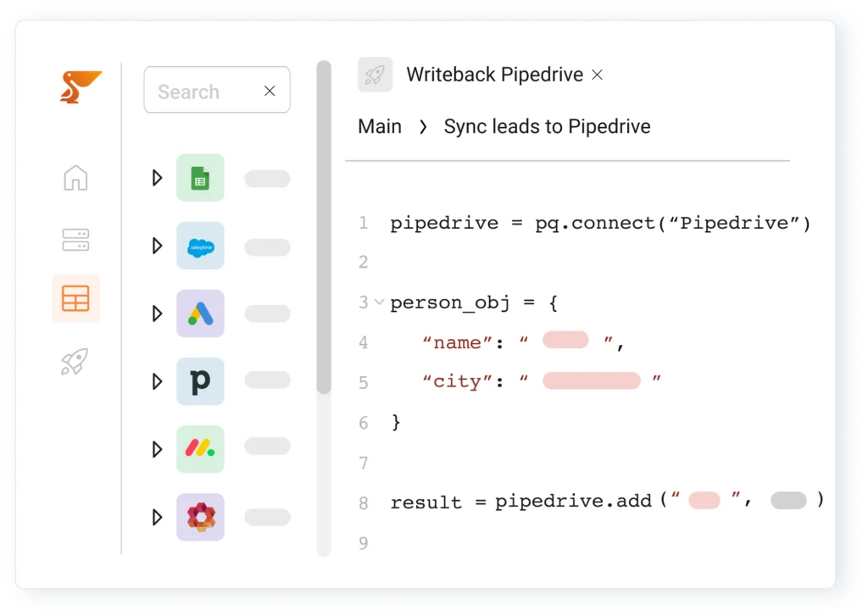Close the Writeback Pipedrive tab
The image size is (868, 616).
pyautogui.click(x=597, y=75)
